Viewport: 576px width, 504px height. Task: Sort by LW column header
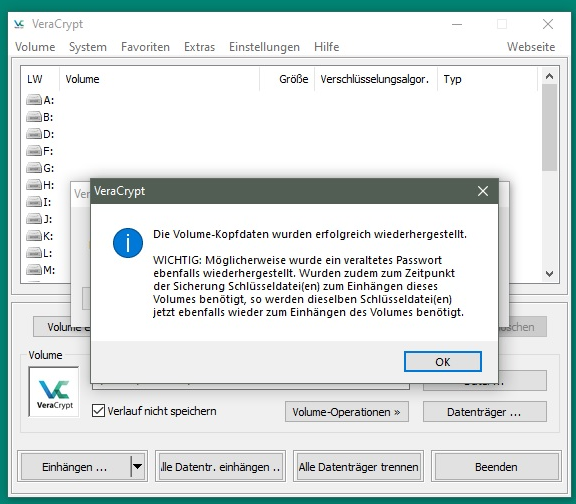40,79
